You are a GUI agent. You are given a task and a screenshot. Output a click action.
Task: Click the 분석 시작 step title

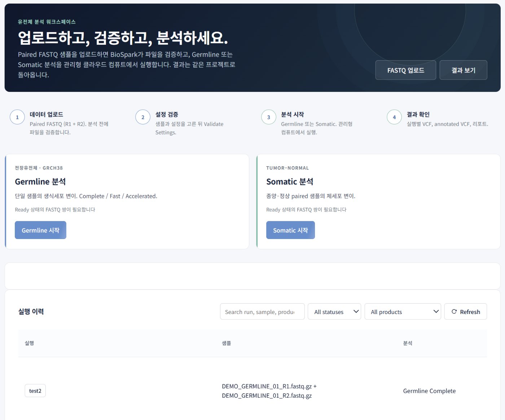293,114
